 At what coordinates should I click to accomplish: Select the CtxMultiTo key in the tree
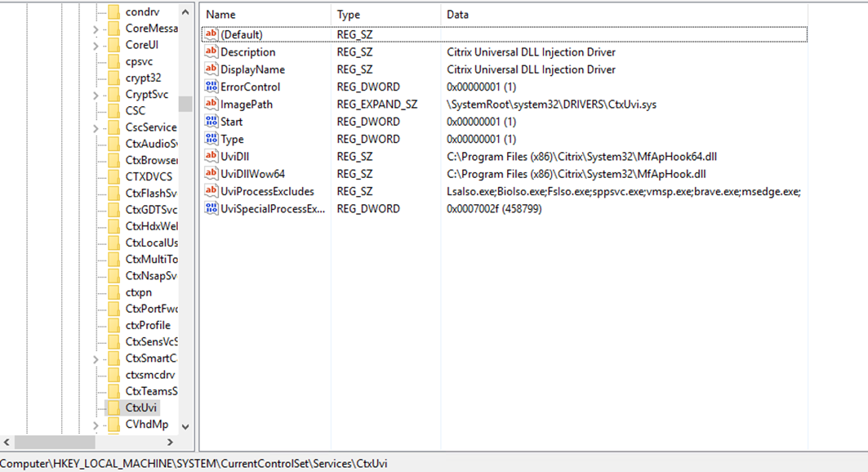151,260
